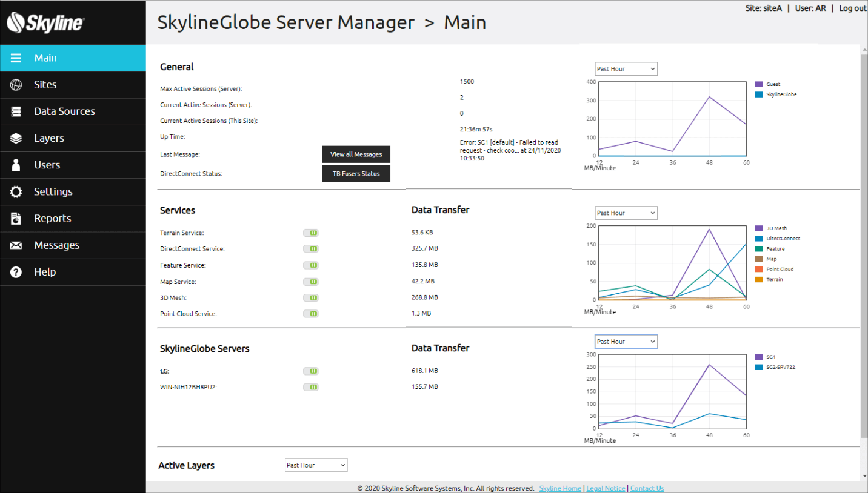Toggle the Feature Service switch
The height and width of the screenshot is (493, 868).
click(311, 265)
